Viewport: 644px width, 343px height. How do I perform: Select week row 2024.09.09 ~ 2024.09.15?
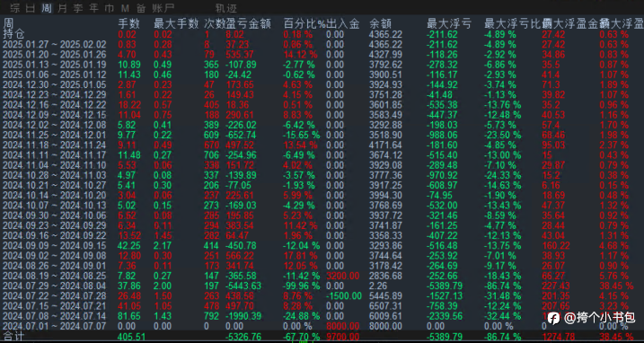tap(54, 245)
